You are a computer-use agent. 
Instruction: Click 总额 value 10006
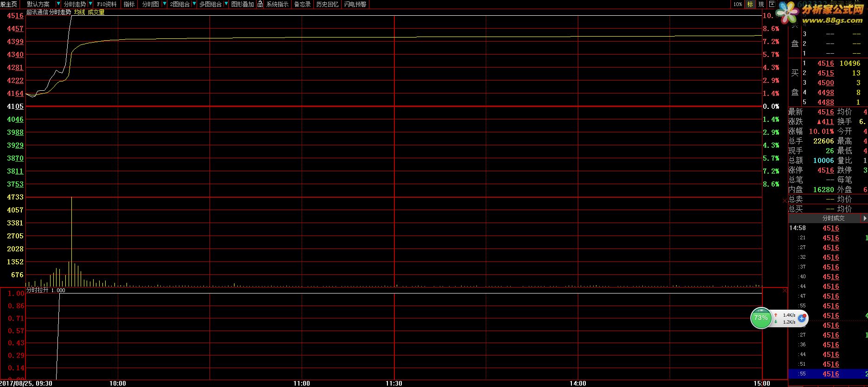(824, 161)
